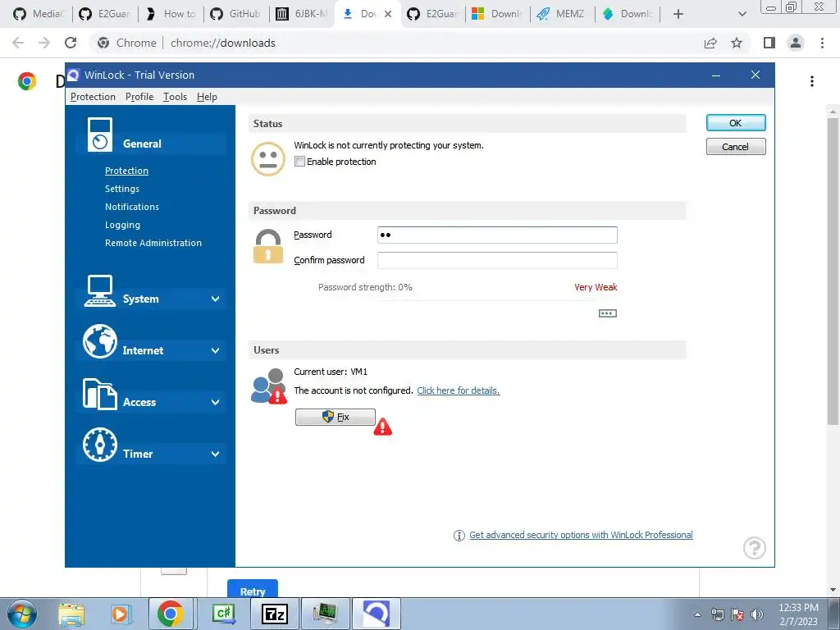Screen dimensions: 840x630
Task: Enable protection checkbox
Action: pos(300,162)
